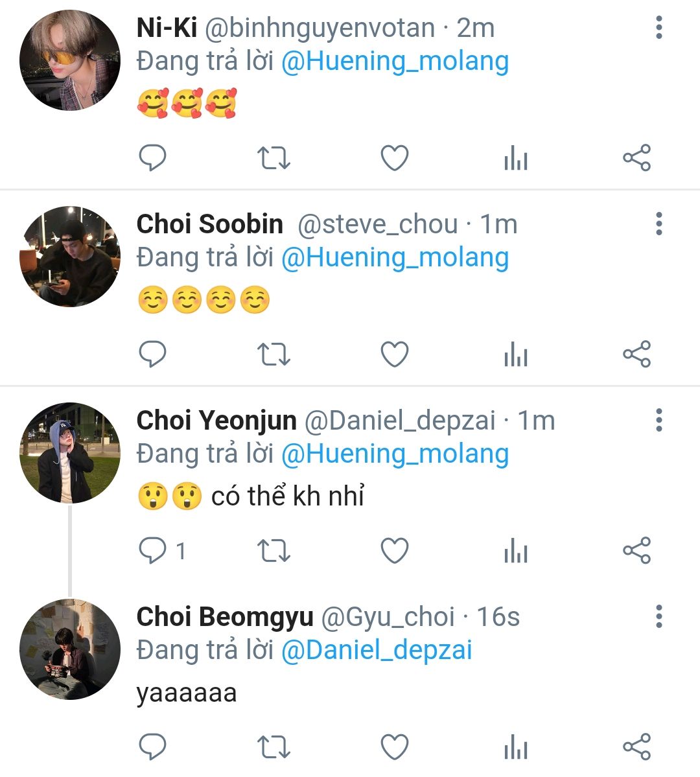Share Choi Yeonjun's tweet
The width and height of the screenshot is (700, 777).
[636, 551]
